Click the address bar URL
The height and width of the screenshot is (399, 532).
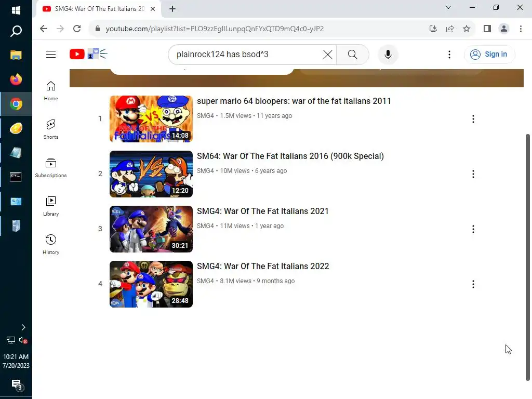pyautogui.click(x=215, y=29)
